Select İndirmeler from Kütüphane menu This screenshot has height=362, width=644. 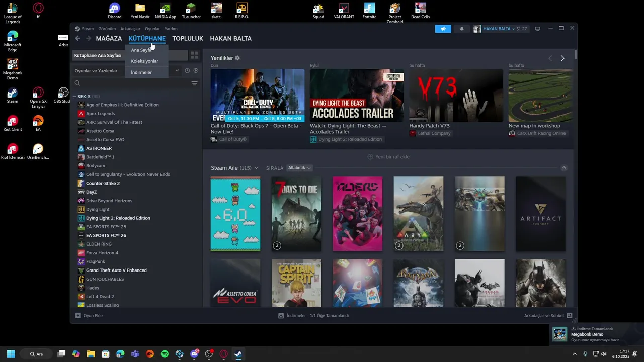click(x=141, y=72)
